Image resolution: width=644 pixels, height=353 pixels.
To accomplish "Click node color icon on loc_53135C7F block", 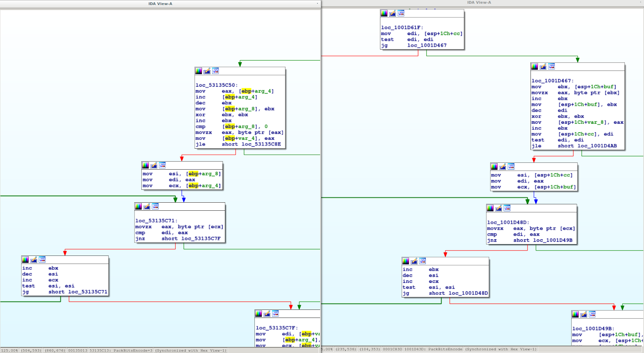I will coord(258,314).
